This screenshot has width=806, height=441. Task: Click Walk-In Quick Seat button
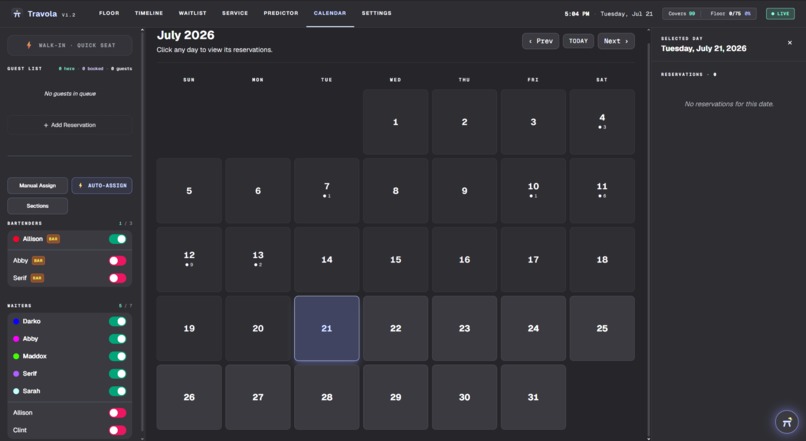coord(70,45)
